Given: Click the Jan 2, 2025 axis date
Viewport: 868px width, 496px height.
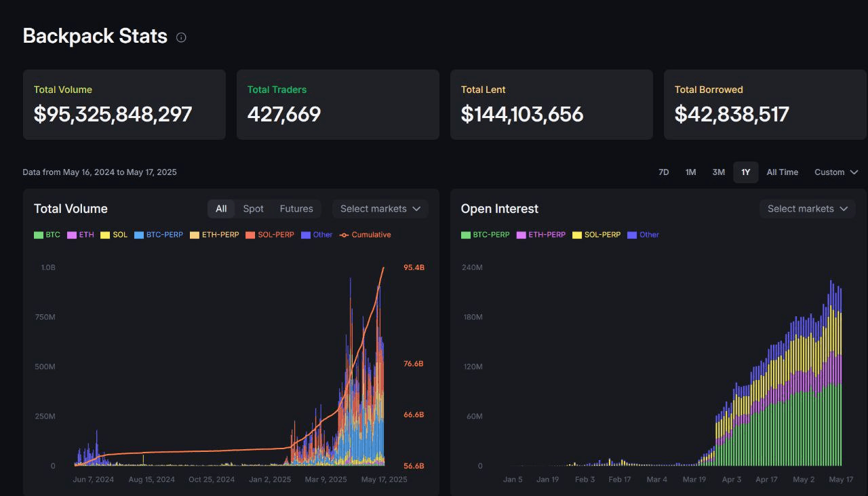Looking at the screenshot, I should click(270, 480).
